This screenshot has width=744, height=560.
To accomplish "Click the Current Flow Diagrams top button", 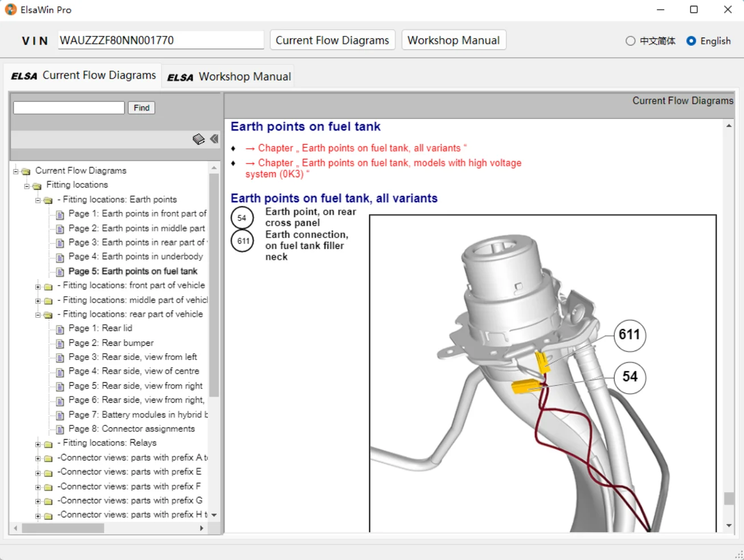I will pyautogui.click(x=333, y=40).
